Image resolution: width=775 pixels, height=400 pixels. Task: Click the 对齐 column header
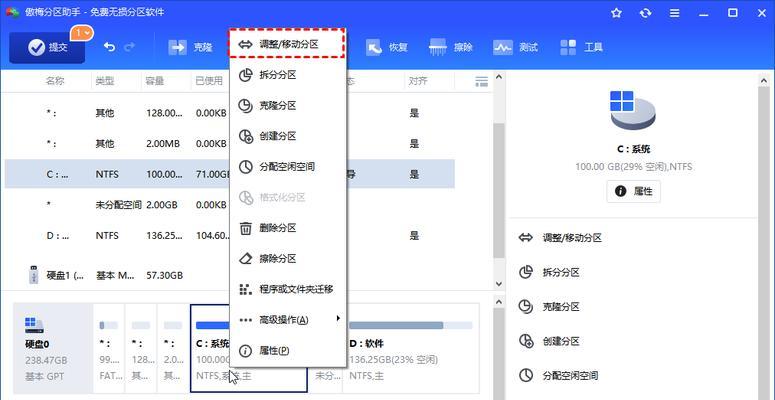418,81
